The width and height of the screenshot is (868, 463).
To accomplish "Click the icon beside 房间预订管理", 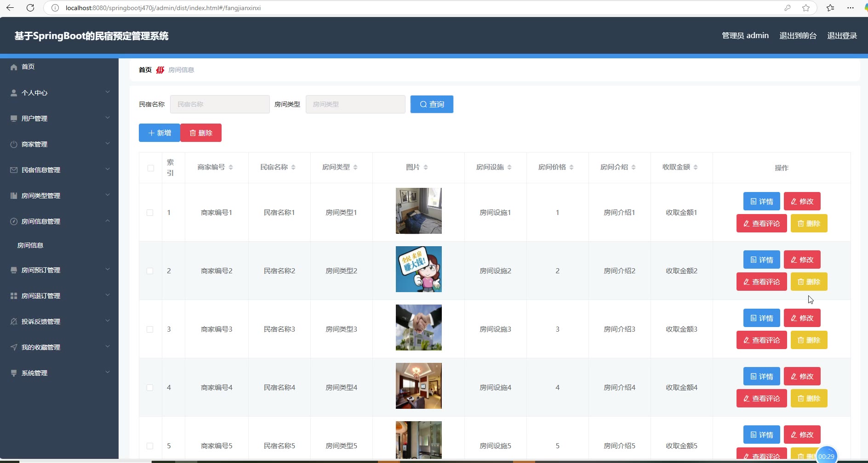I will click(x=14, y=270).
